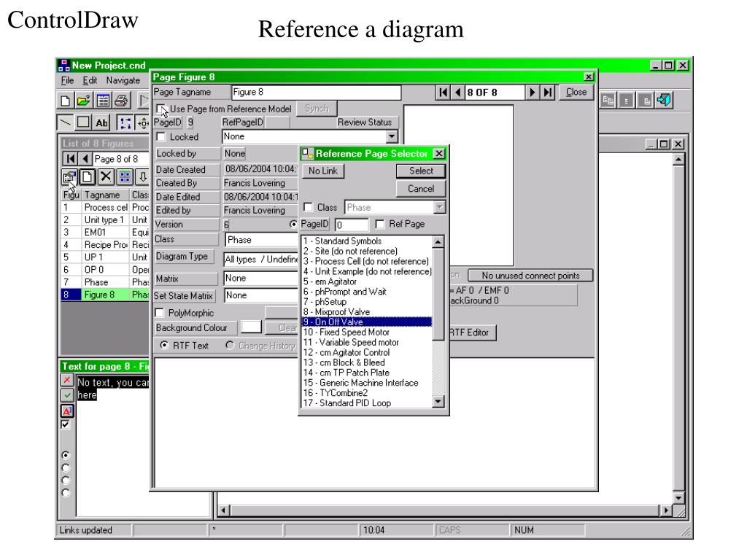Click the PageID input field in selector

coord(352,225)
